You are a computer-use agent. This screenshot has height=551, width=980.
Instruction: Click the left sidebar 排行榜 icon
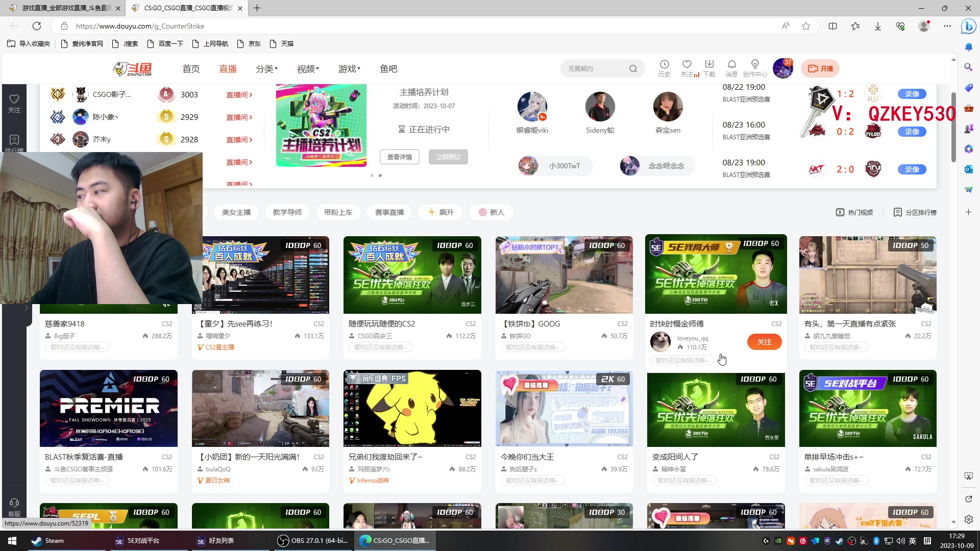coord(14,140)
